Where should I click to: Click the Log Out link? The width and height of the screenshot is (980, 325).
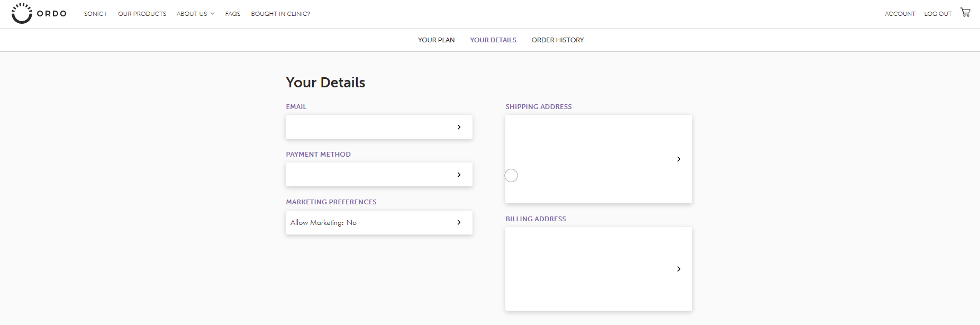pos(938,14)
